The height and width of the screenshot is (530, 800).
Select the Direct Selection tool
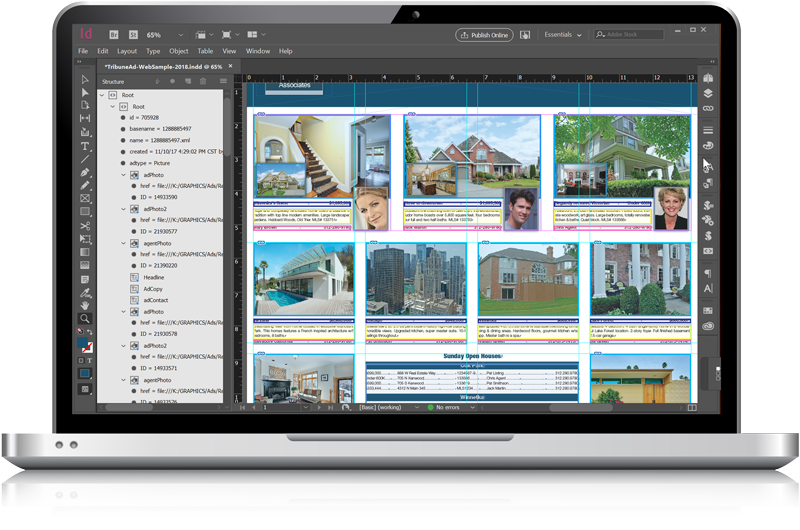85,92
